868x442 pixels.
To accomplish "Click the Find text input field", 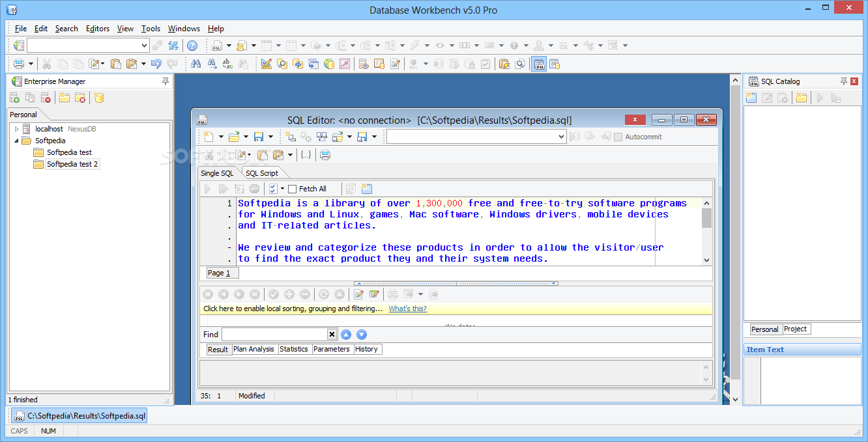I will (274, 335).
